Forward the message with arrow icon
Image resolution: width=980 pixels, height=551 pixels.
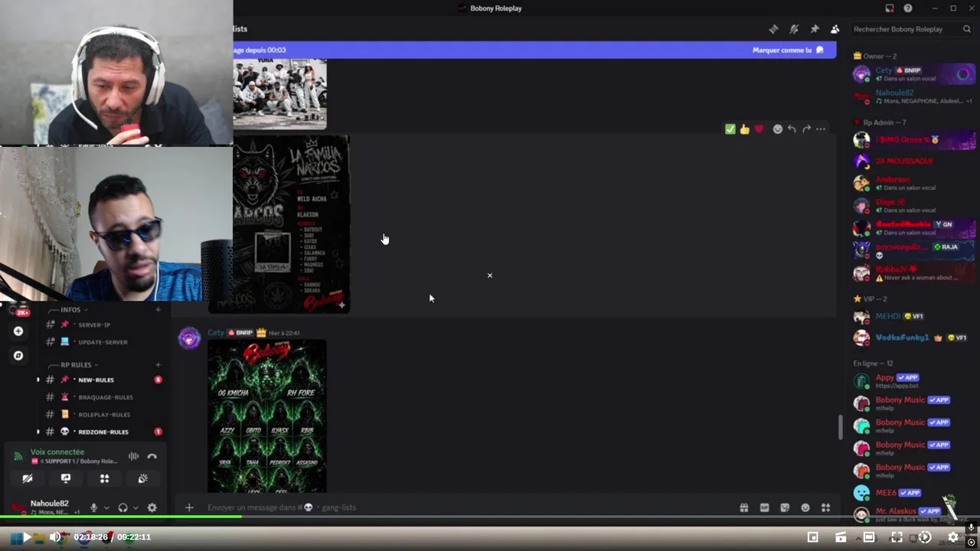[x=806, y=129]
